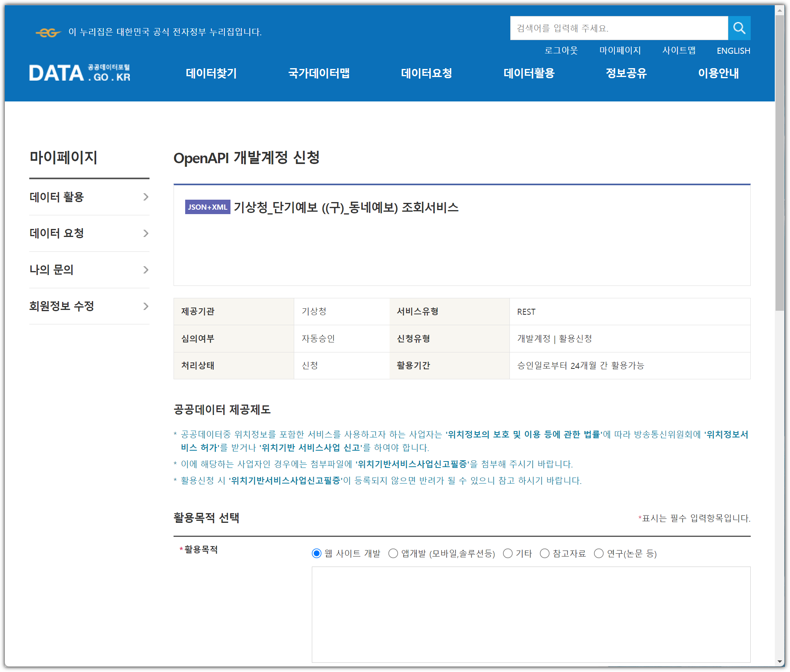Viewport: 790px width, 672px height.
Task: Open 국가데이터맵 main menu
Action: (319, 73)
